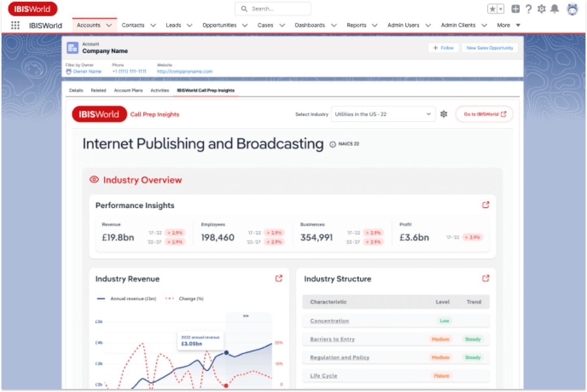Open the notifications bell
The height and width of the screenshot is (392, 587).
tap(555, 9)
